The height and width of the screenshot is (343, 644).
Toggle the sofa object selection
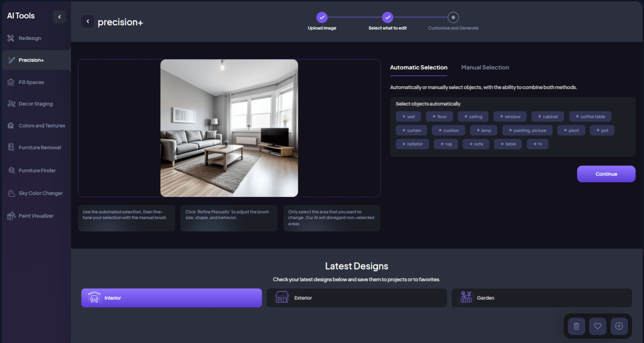click(x=476, y=144)
